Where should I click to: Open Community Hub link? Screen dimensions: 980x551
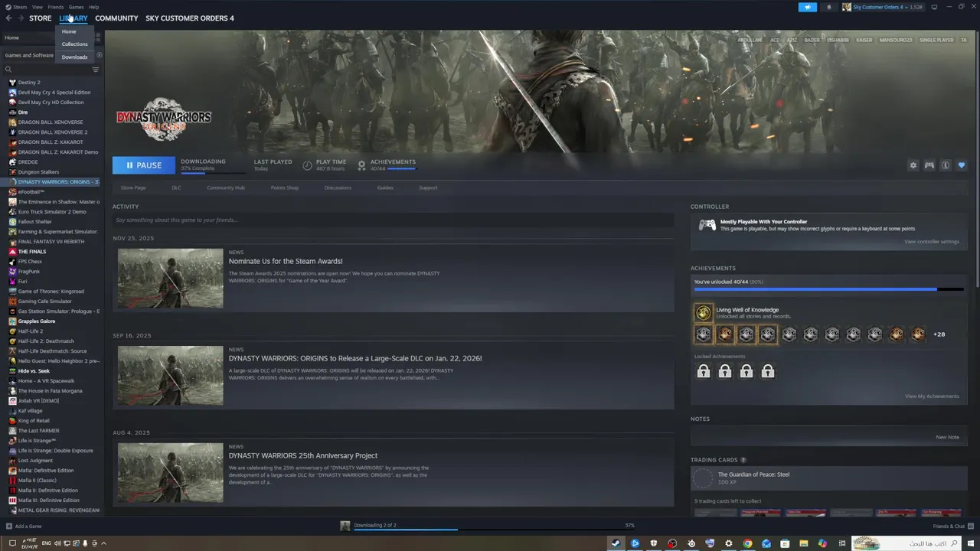click(x=226, y=187)
